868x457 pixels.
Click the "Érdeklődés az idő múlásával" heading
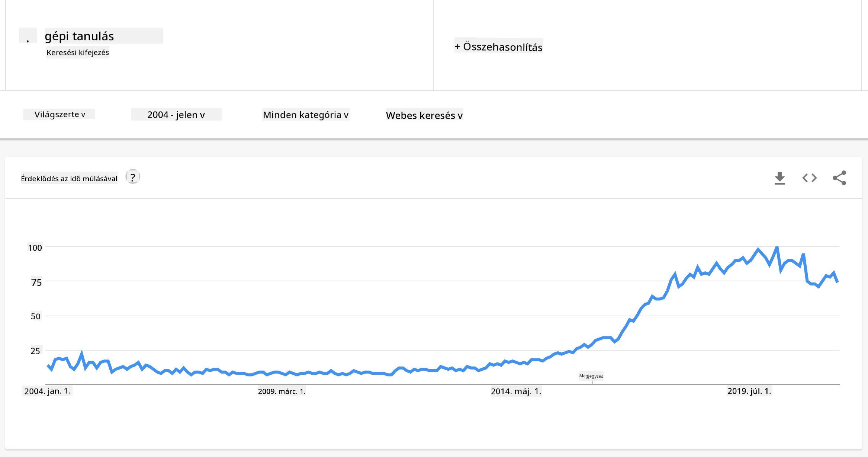click(x=69, y=179)
